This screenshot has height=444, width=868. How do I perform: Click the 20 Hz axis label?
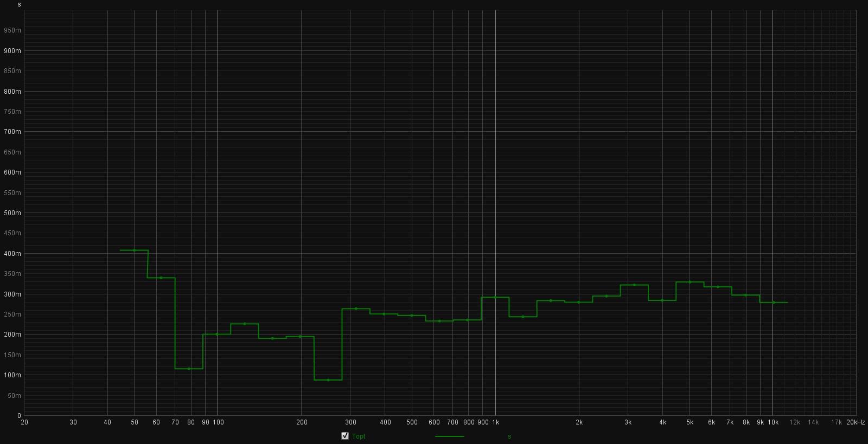24,422
